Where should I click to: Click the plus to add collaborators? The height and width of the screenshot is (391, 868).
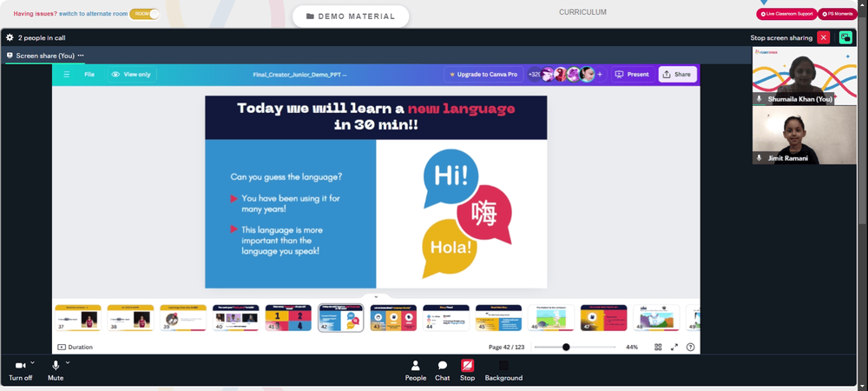point(600,74)
